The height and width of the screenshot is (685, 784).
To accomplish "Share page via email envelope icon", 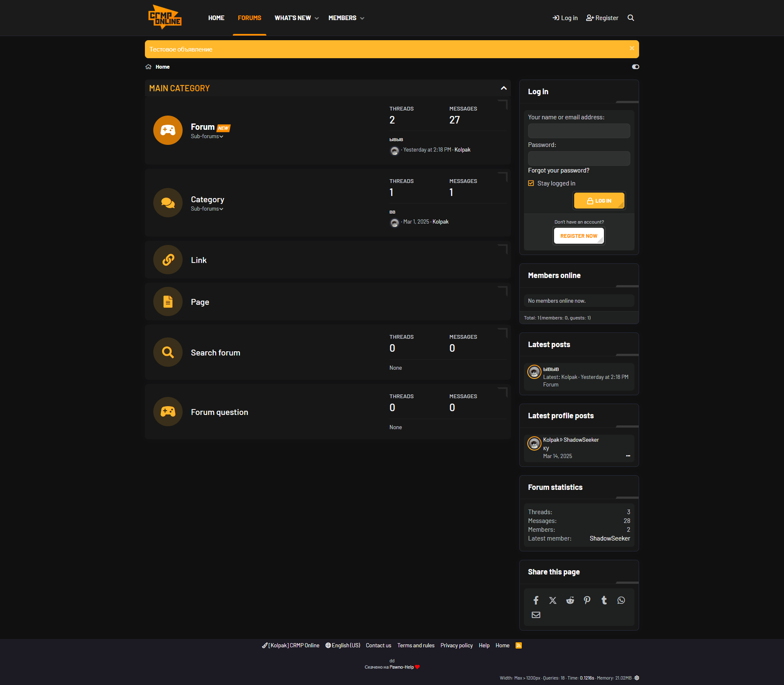I will 536,615.
